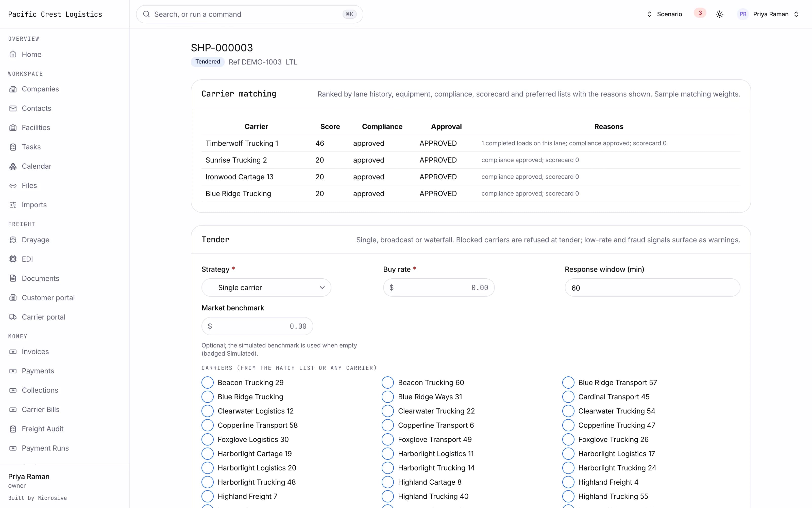Toggle the light/dark theme sun icon

[x=719, y=14]
